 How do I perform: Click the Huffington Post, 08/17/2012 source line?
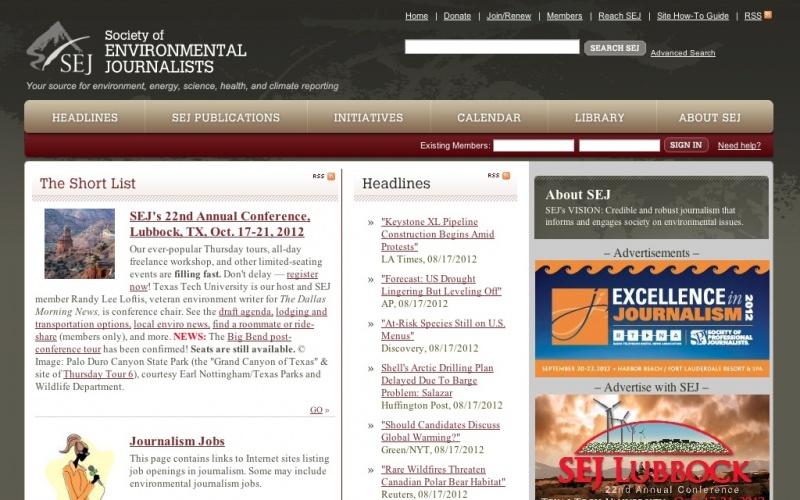tap(442, 406)
